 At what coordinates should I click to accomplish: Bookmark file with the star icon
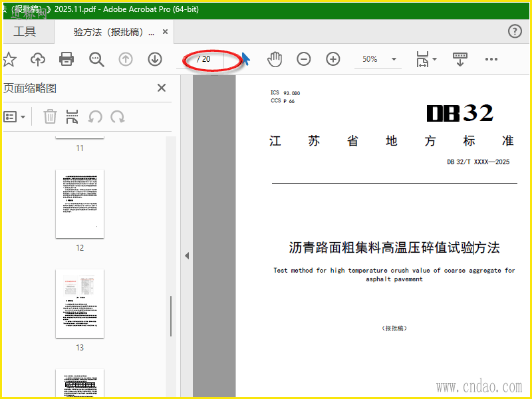pyautogui.click(x=9, y=59)
